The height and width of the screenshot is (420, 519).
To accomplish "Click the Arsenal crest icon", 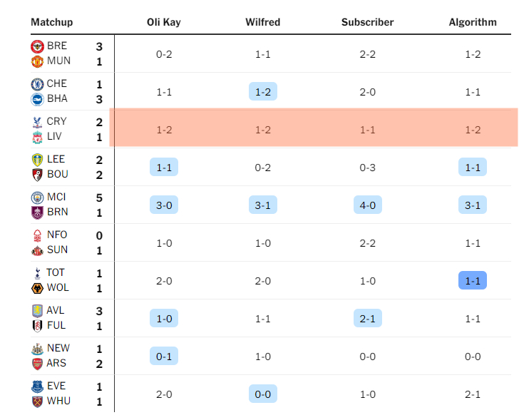I will click(37, 364).
